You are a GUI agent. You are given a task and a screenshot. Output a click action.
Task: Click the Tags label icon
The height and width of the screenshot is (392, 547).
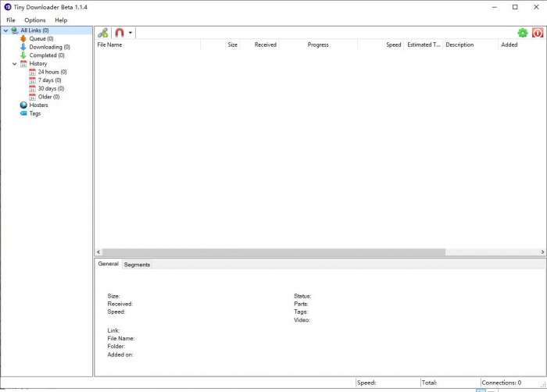coord(23,113)
